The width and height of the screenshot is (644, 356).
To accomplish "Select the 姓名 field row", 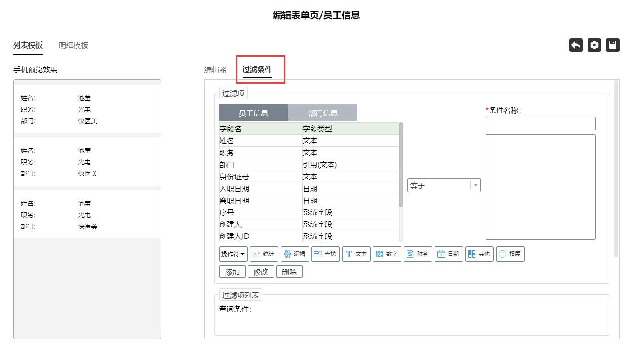I will click(309, 141).
